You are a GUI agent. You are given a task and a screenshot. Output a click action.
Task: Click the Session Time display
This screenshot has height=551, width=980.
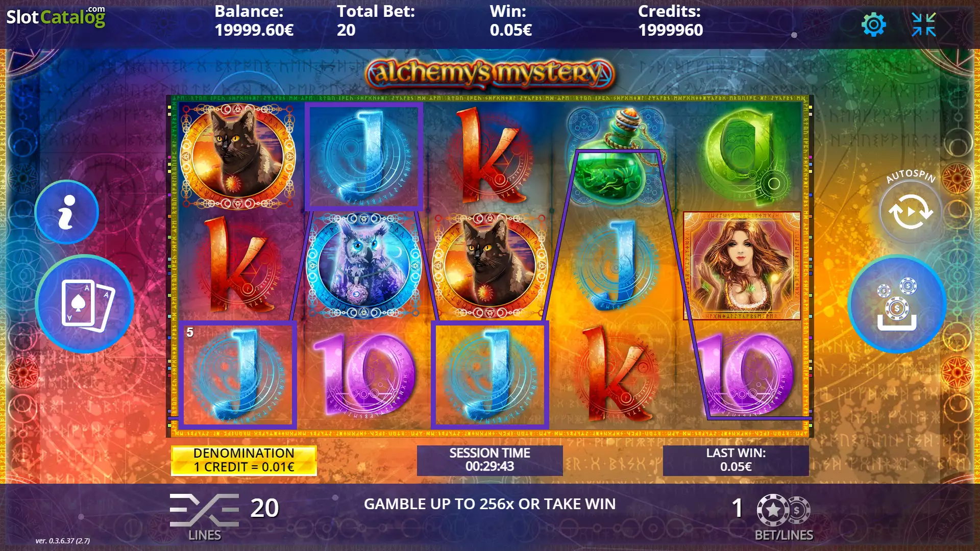(490, 460)
